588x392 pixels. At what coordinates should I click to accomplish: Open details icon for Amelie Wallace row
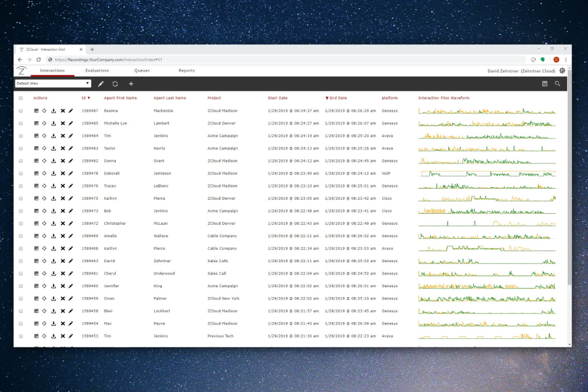[x=36, y=236]
